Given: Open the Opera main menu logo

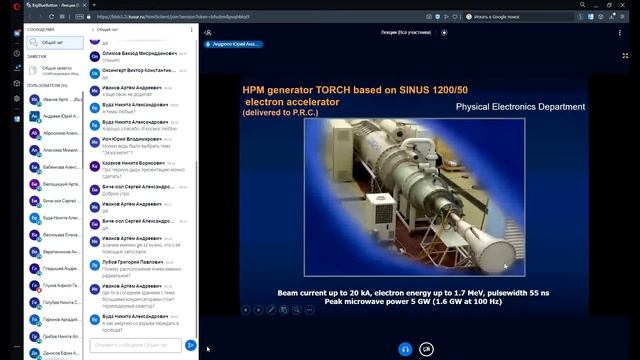Looking at the screenshot, I should [x=16, y=6].
